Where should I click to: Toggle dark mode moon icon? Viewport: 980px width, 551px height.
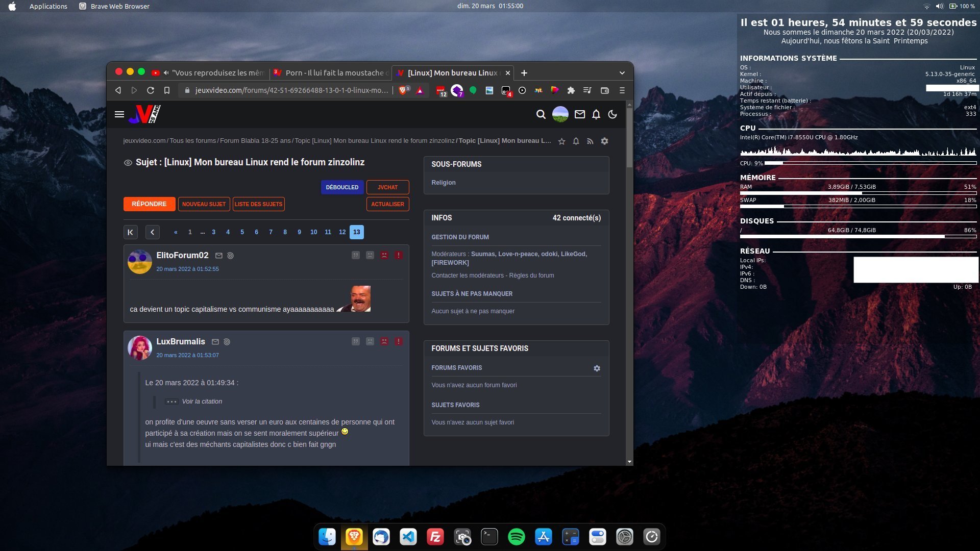(x=612, y=114)
